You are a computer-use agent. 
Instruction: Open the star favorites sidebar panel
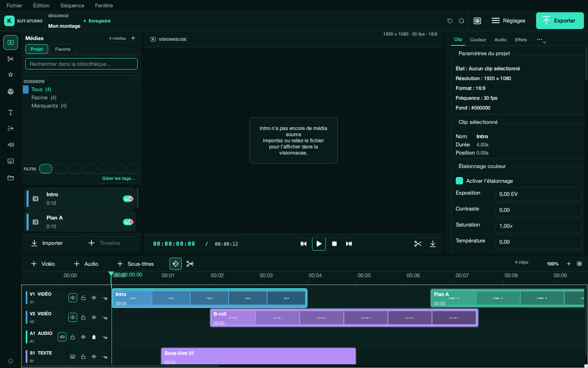pyautogui.click(x=11, y=75)
